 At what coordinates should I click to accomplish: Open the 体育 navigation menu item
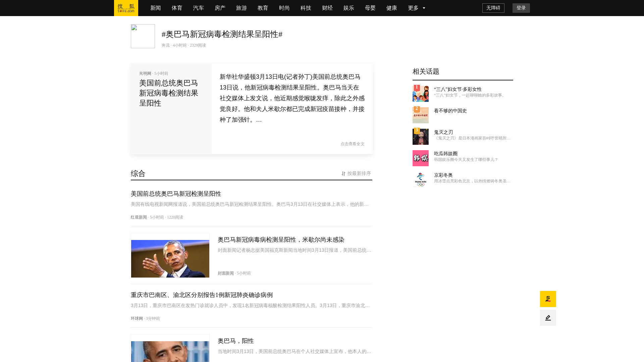(177, 8)
